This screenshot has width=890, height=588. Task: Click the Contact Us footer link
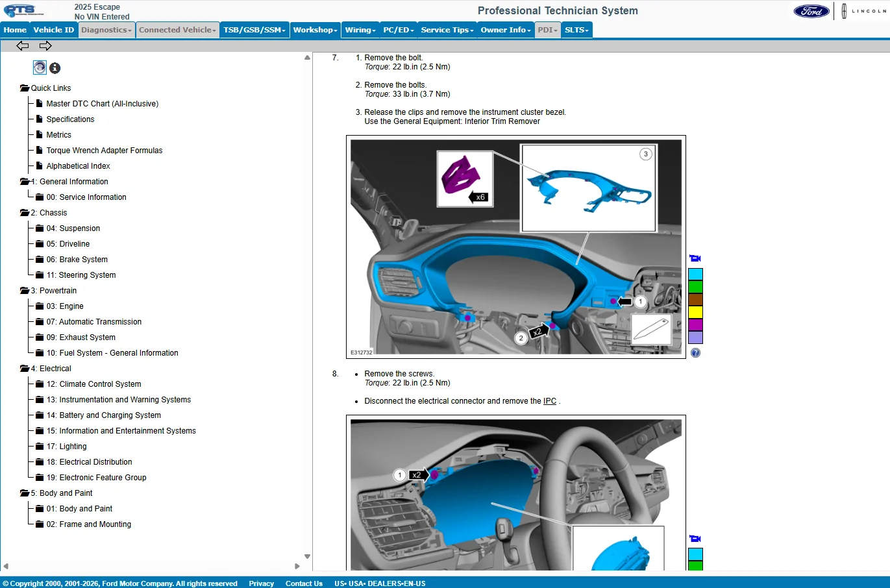click(x=304, y=583)
